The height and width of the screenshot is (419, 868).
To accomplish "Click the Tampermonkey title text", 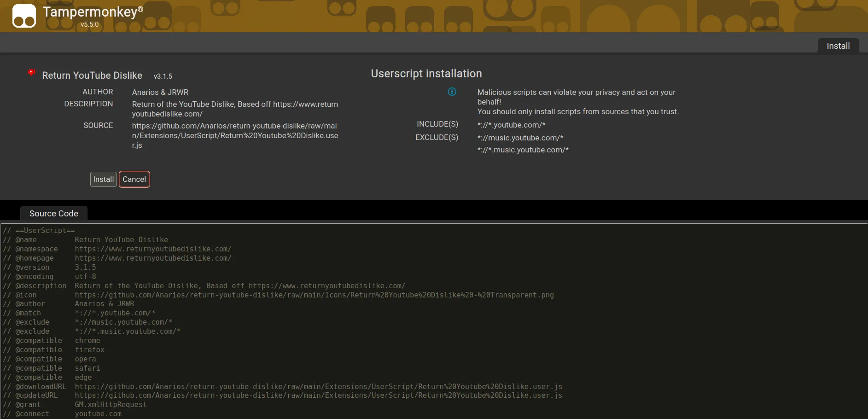I will (93, 12).
